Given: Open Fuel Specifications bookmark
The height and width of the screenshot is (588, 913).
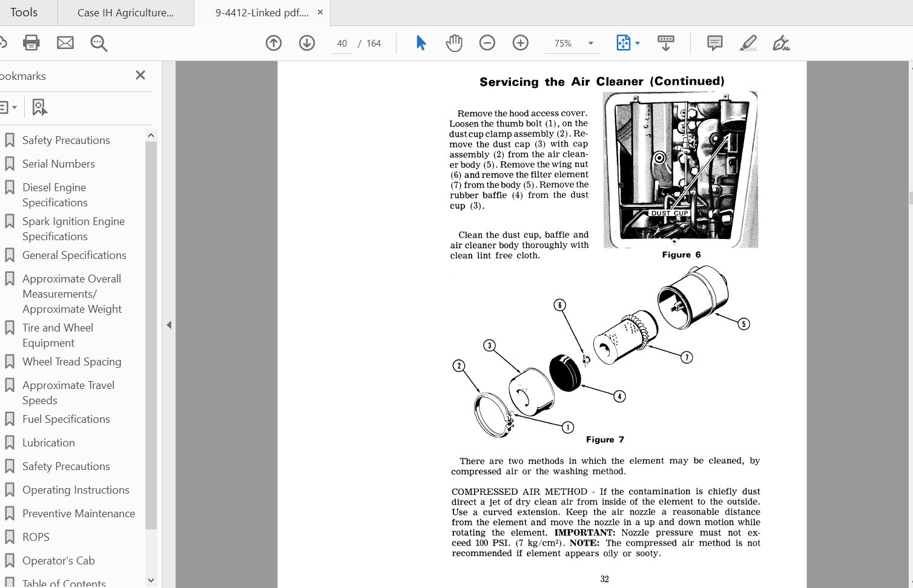Looking at the screenshot, I should coord(66,419).
